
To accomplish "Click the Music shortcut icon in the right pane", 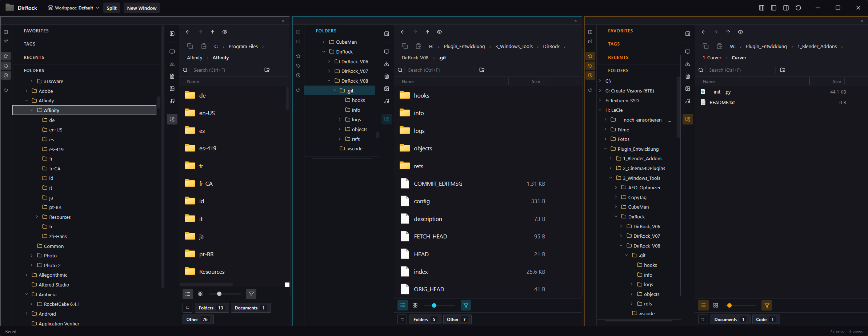I will point(688,101).
